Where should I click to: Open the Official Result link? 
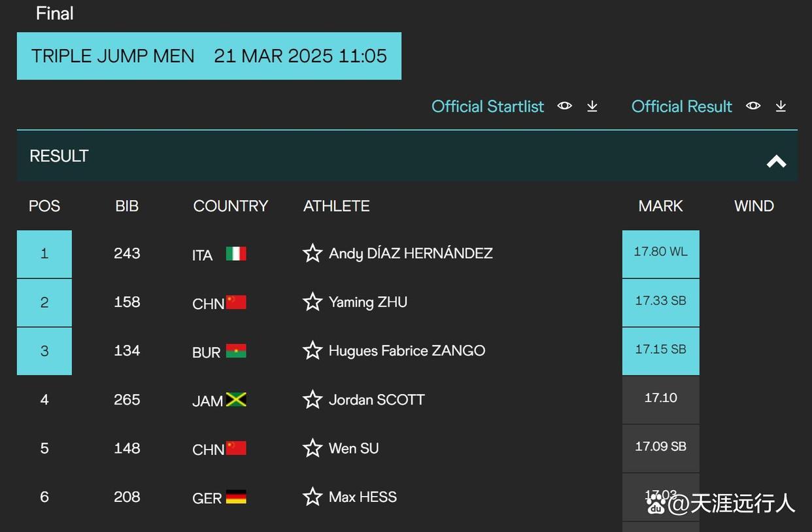click(x=681, y=107)
